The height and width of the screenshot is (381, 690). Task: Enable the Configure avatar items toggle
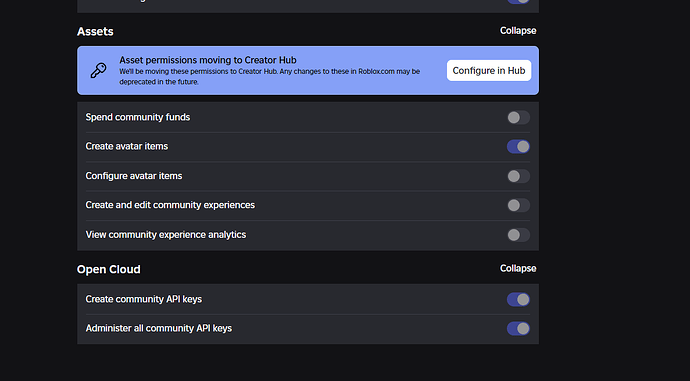click(x=518, y=176)
